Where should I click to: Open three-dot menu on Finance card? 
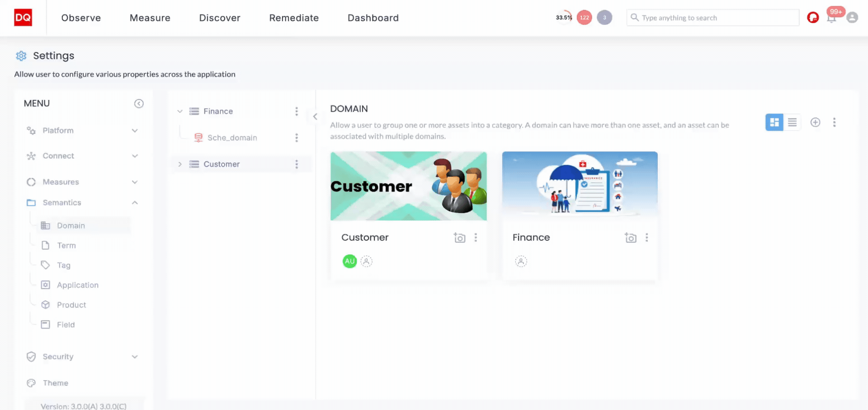tap(646, 238)
